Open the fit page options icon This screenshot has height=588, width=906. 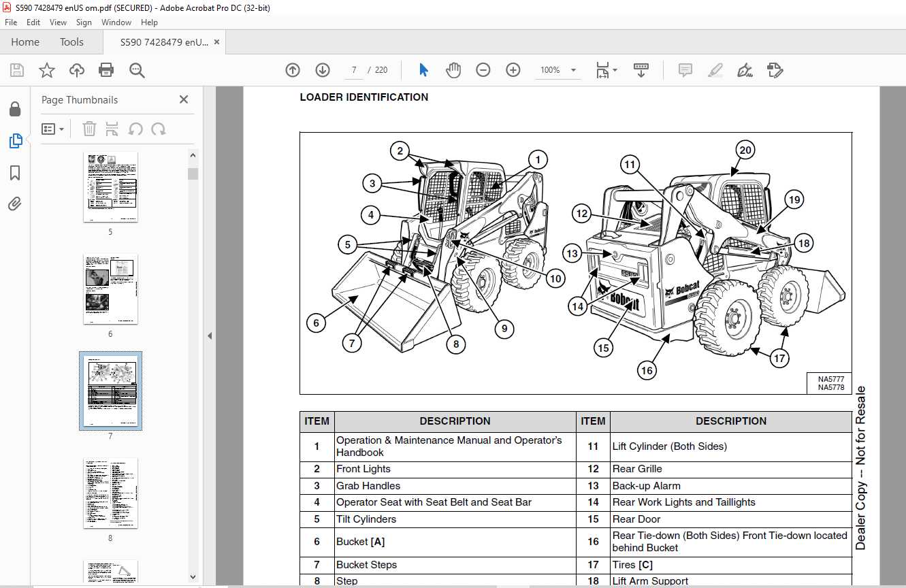coord(606,70)
